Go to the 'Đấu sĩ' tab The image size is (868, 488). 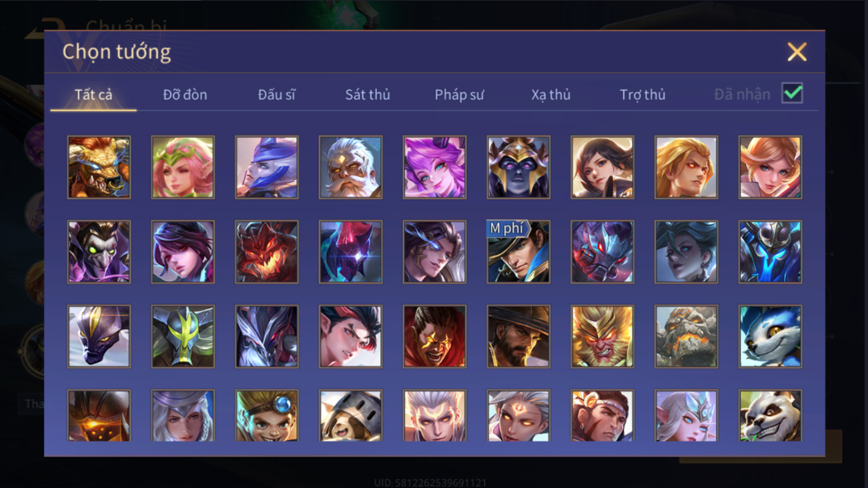pos(276,95)
